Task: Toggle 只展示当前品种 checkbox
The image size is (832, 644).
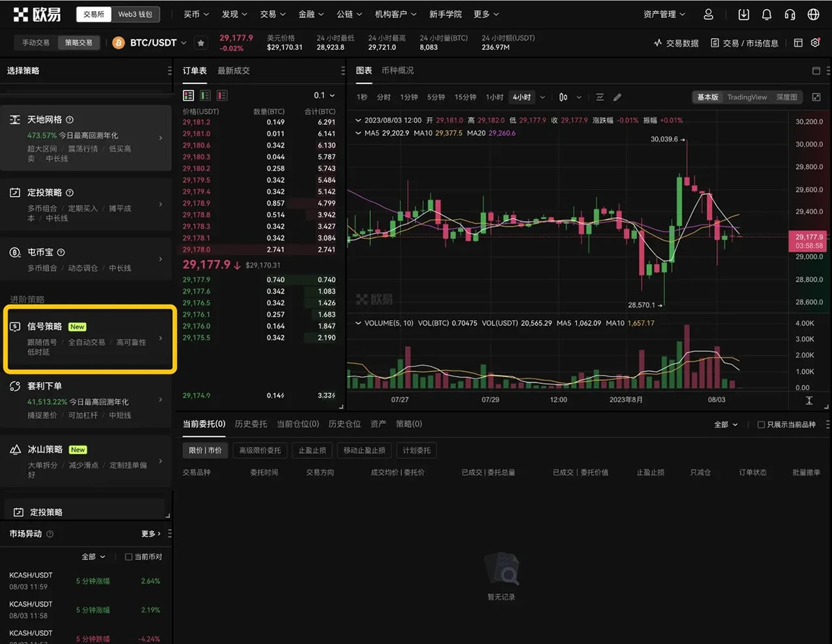Action: coord(761,424)
